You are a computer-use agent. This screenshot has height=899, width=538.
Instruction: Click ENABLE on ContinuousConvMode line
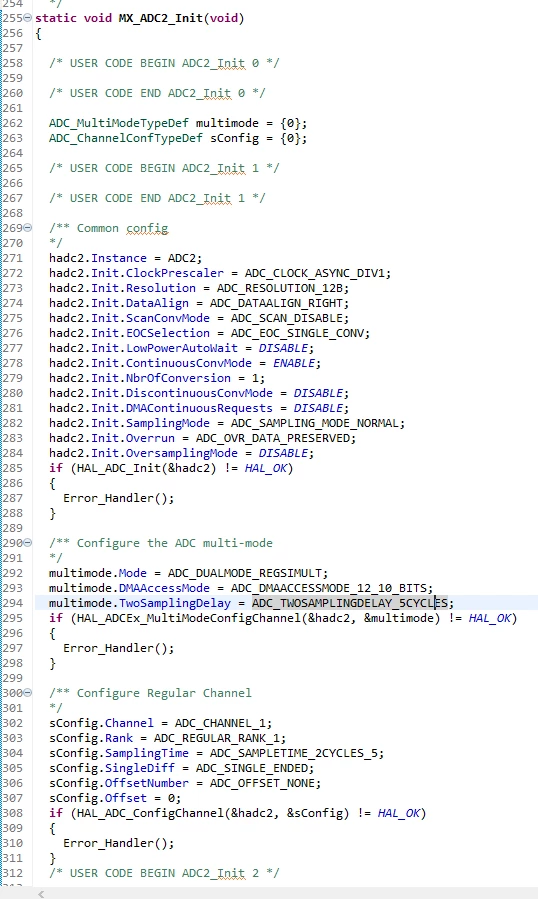[294, 363]
